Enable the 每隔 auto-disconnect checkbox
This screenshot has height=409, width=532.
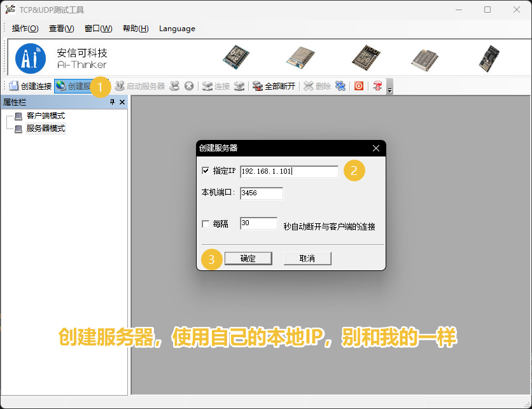point(206,224)
